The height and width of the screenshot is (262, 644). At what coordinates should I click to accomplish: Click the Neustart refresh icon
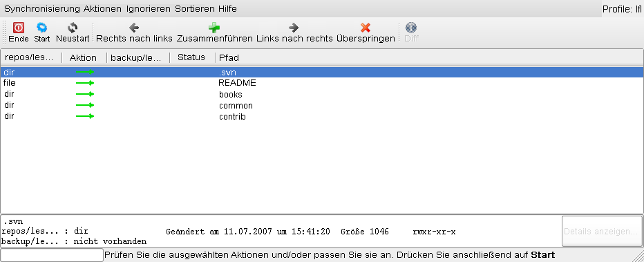point(73,28)
